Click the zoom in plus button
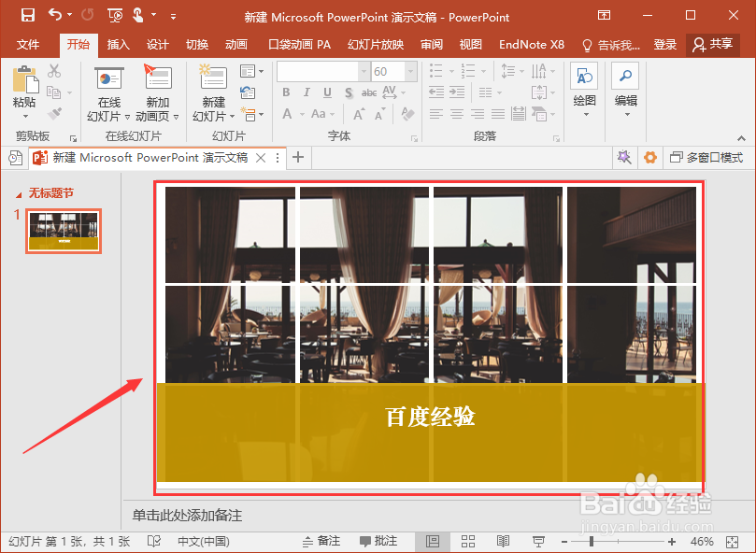The width and height of the screenshot is (756, 553). (x=672, y=542)
